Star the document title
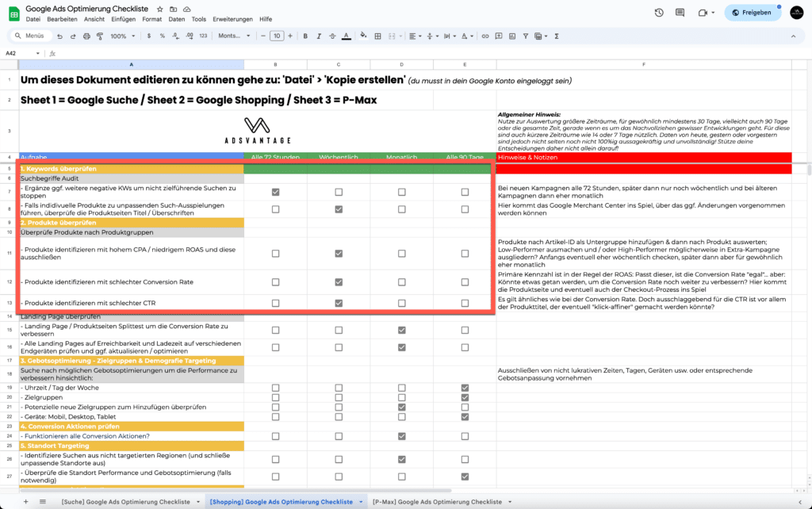The image size is (812, 509). point(160,10)
